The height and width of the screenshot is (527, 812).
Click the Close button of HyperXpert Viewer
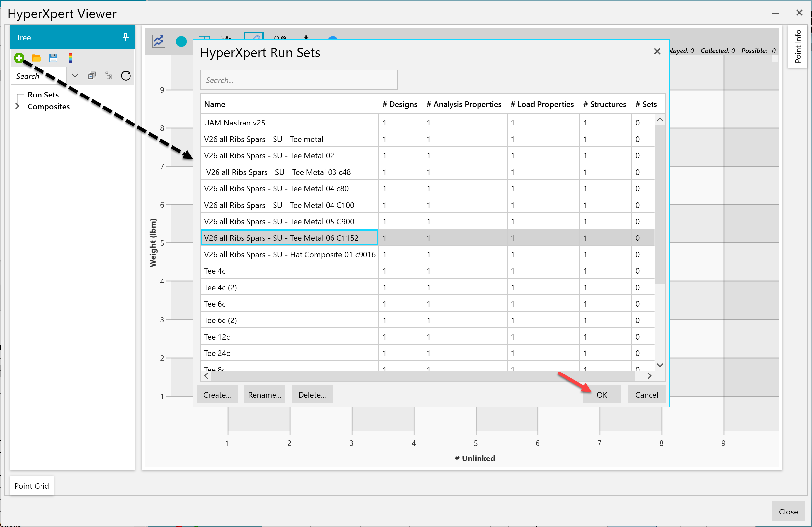788,511
